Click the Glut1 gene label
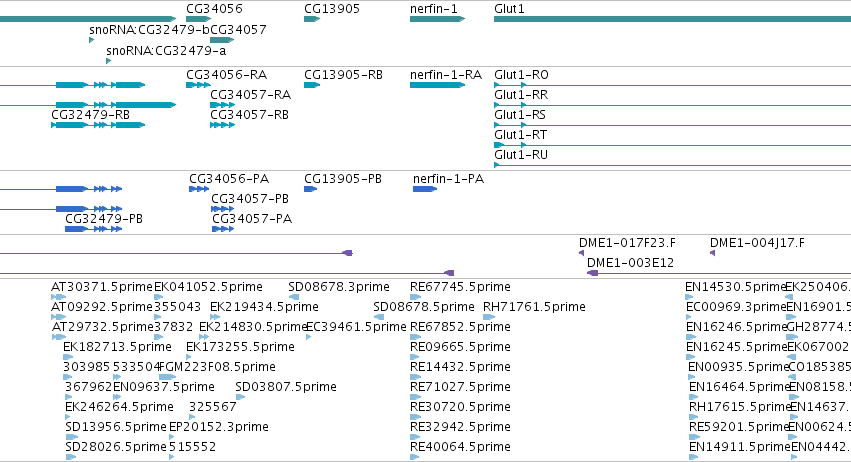The image size is (851, 462). pyautogui.click(x=509, y=9)
